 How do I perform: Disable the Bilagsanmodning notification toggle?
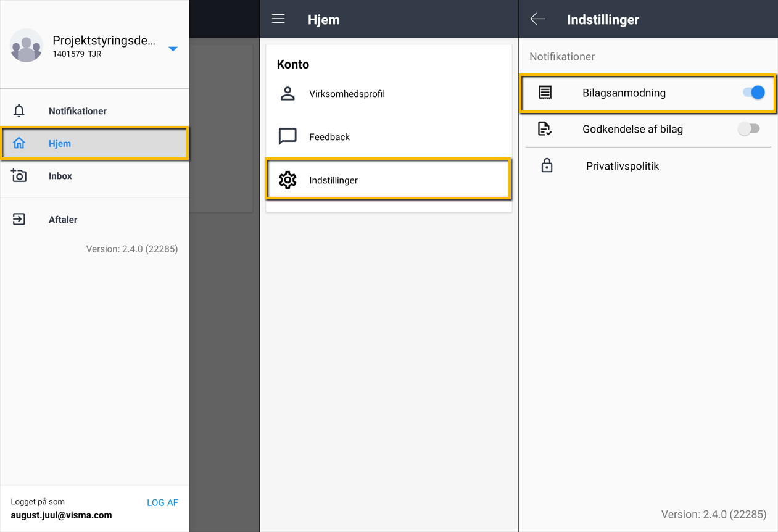pyautogui.click(x=753, y=93)
